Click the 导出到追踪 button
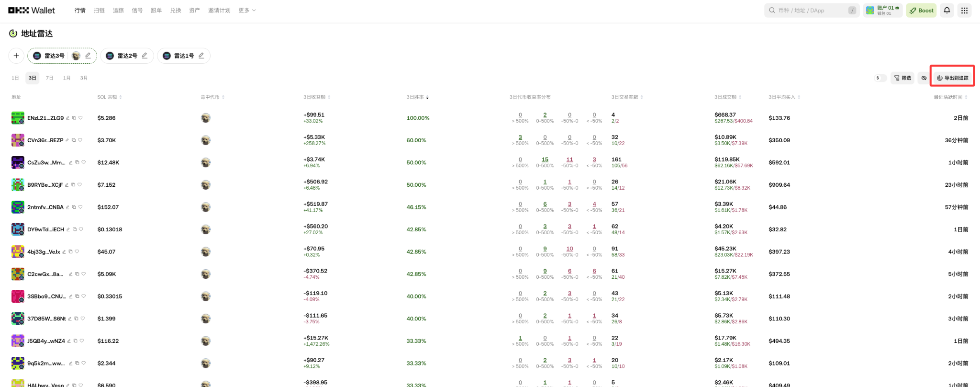 tap(952, 78)
